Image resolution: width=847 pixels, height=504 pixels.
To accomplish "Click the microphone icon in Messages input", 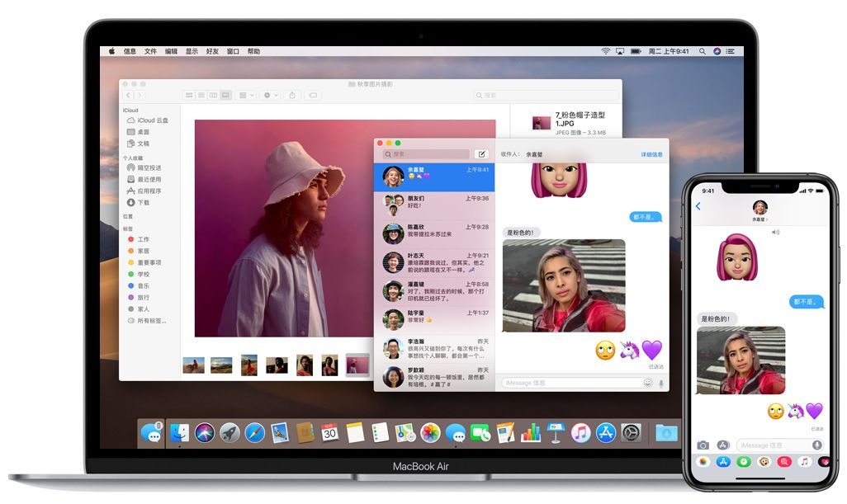I will click(x=660, y=383).
